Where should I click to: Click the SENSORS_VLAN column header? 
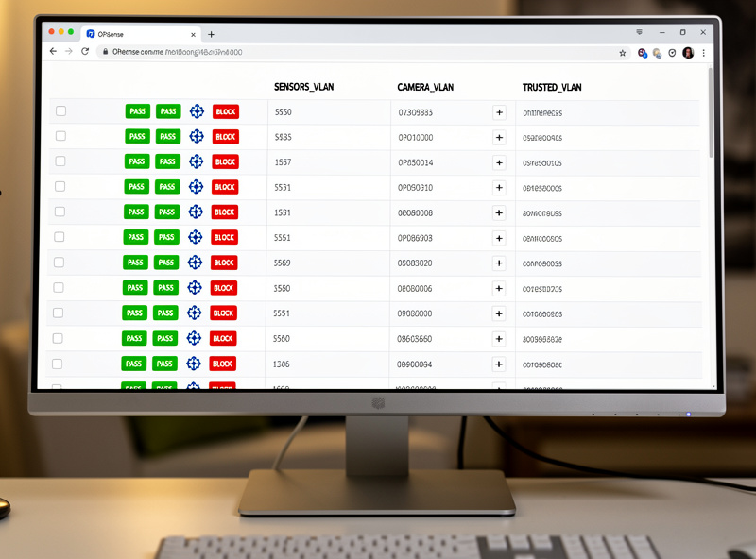click(303, 87)
